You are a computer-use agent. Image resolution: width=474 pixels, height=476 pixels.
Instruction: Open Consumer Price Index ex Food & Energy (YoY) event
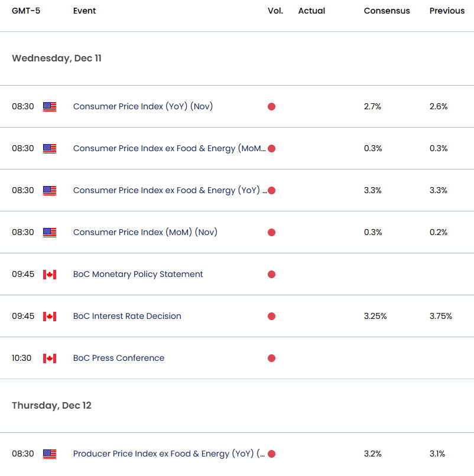tap(170, 190)
